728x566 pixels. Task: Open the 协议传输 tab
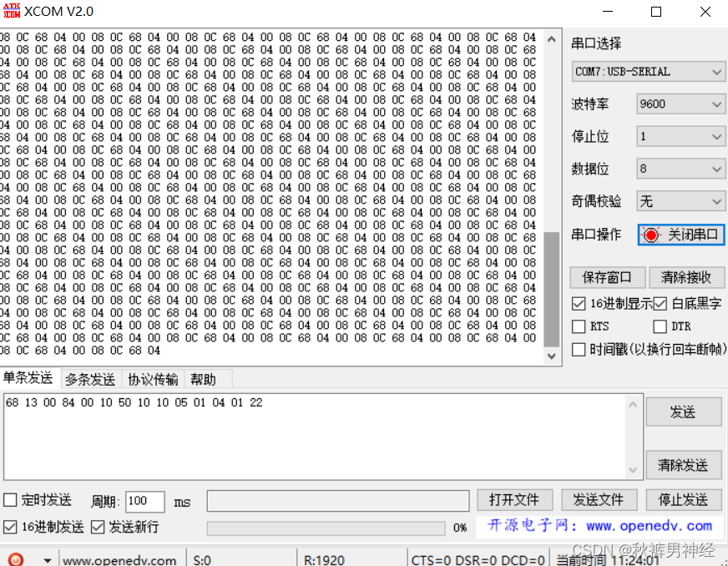[x=152, y=378]
